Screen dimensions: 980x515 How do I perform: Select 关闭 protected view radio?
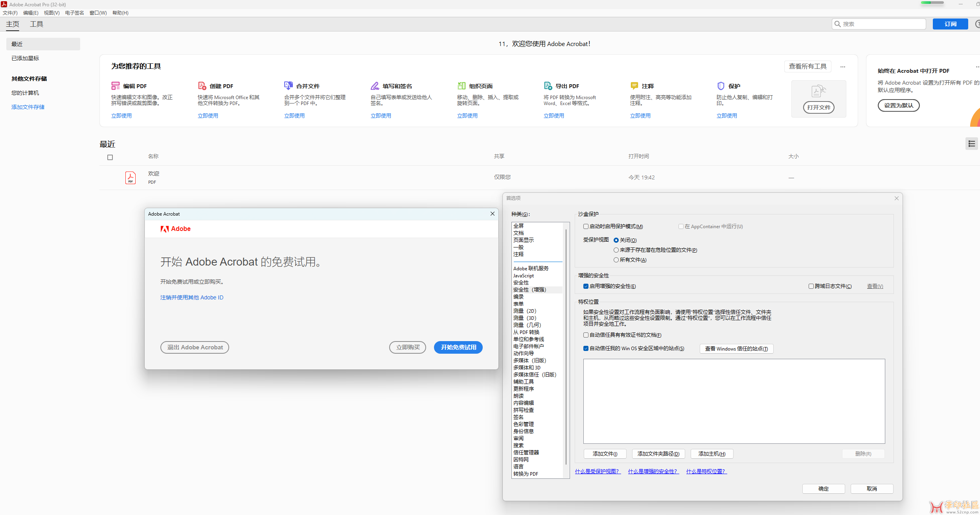pyautogui.click(x=616, y=240)
